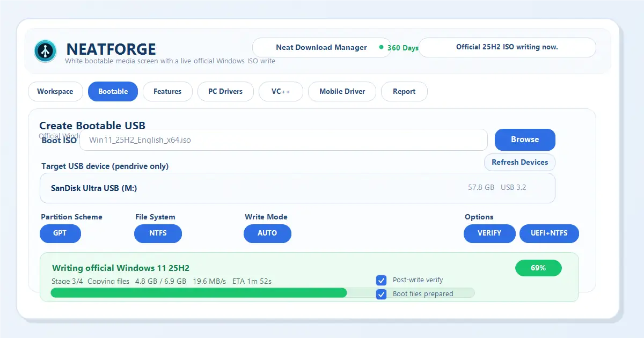Click the Neat Download Manager pill

coord(321,47)
